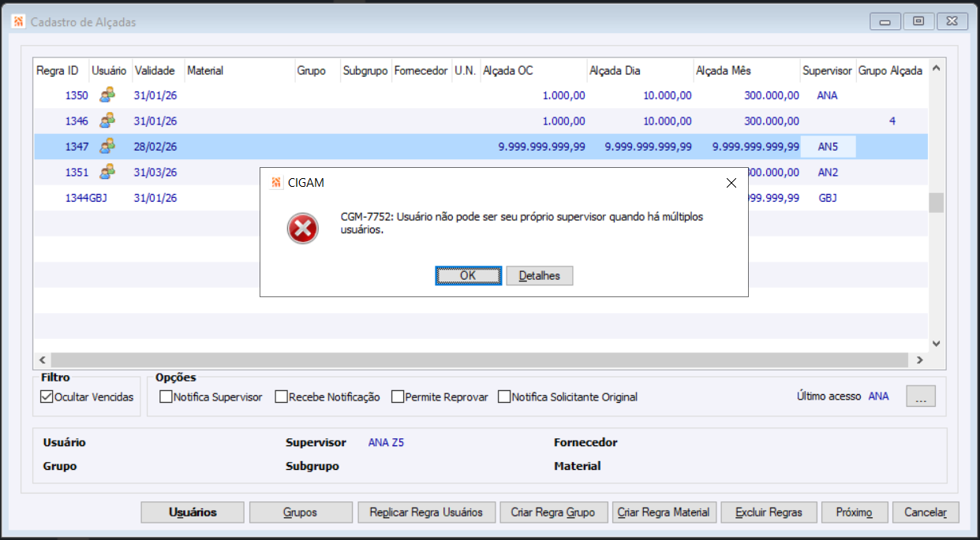Click validade 31/03/26 in row 1351
The image size is (980, 540).
(x=155, y=173)
